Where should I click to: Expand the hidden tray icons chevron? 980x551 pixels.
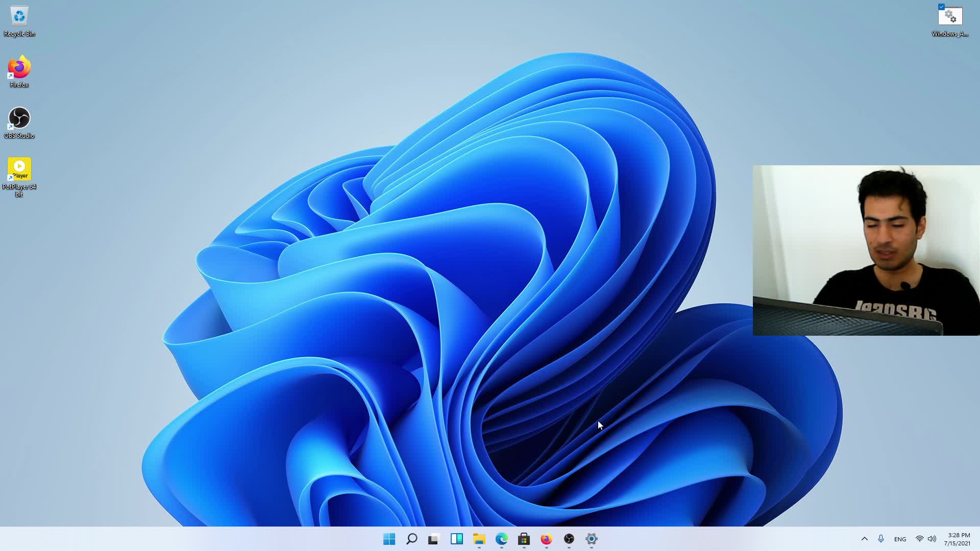pyautogui.click(x=864, y=539)
